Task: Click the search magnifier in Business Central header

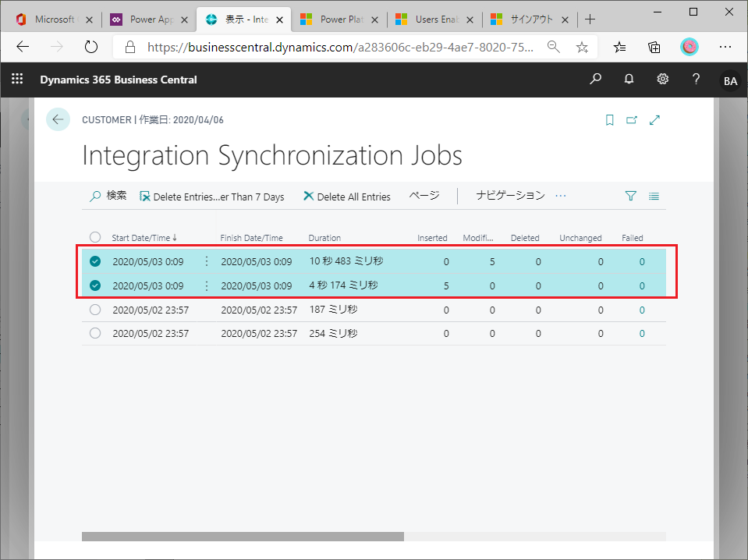Action: click(x=595, y=80)
